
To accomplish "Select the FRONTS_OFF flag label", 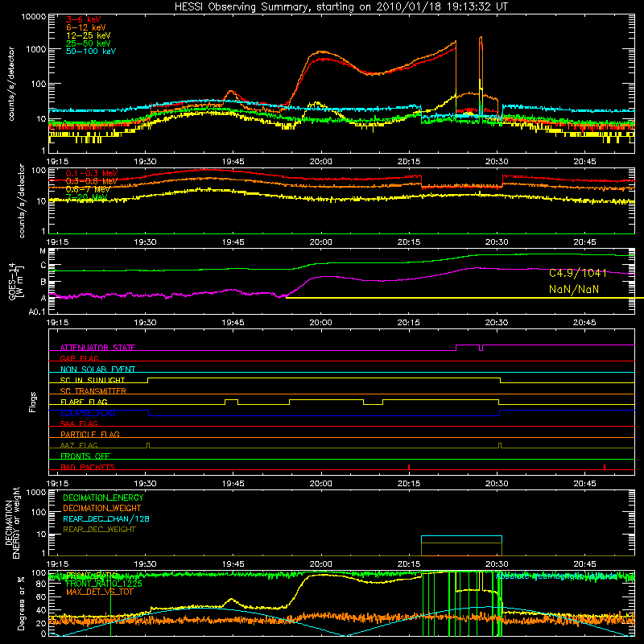I will pyautogui.click(x=85, y=456).
